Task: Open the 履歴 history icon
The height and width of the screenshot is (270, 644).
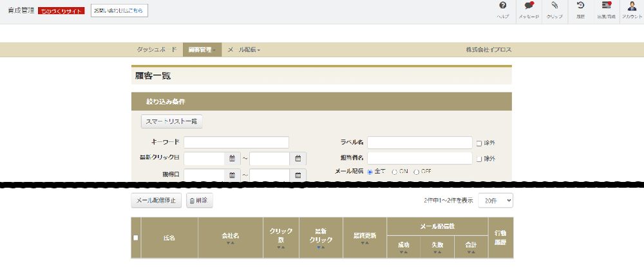Action: [580, 6]
